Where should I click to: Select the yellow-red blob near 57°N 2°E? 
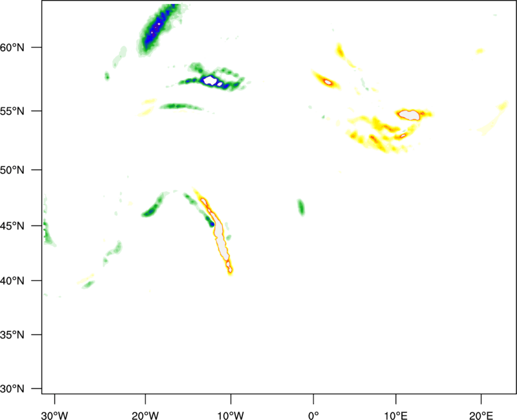[x=325, y=80]
